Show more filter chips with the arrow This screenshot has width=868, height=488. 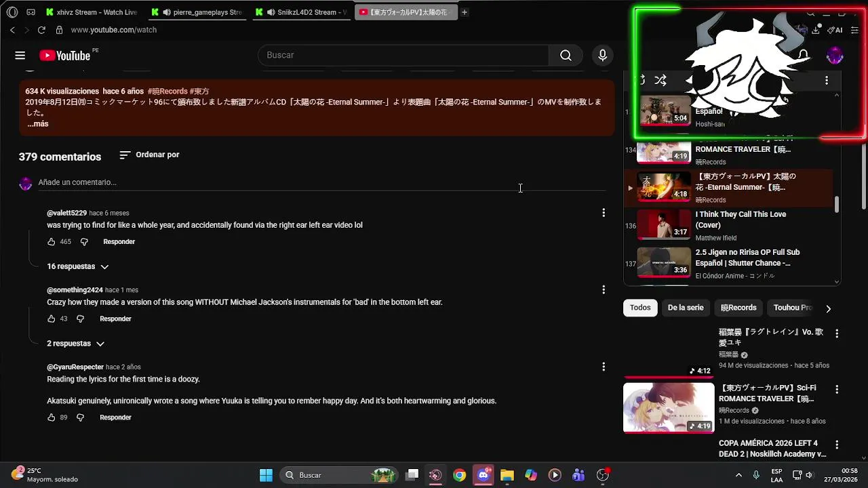click(828, 308)
